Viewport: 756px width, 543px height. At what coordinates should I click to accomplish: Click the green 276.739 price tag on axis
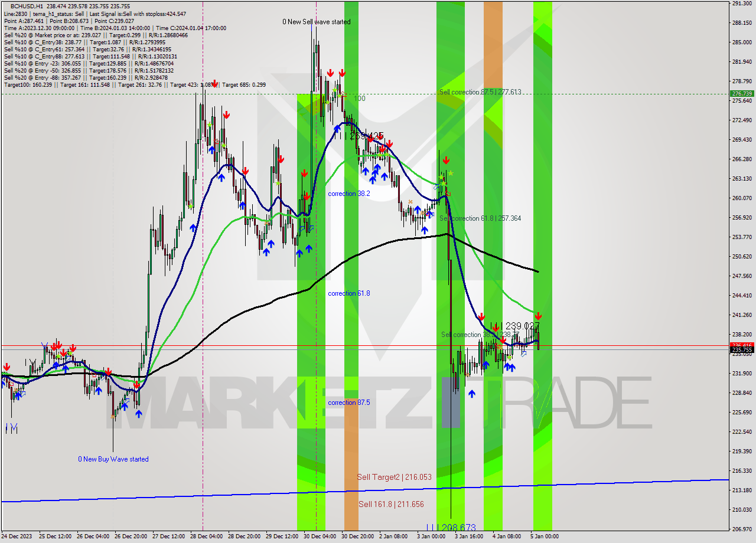click(742, 93)
